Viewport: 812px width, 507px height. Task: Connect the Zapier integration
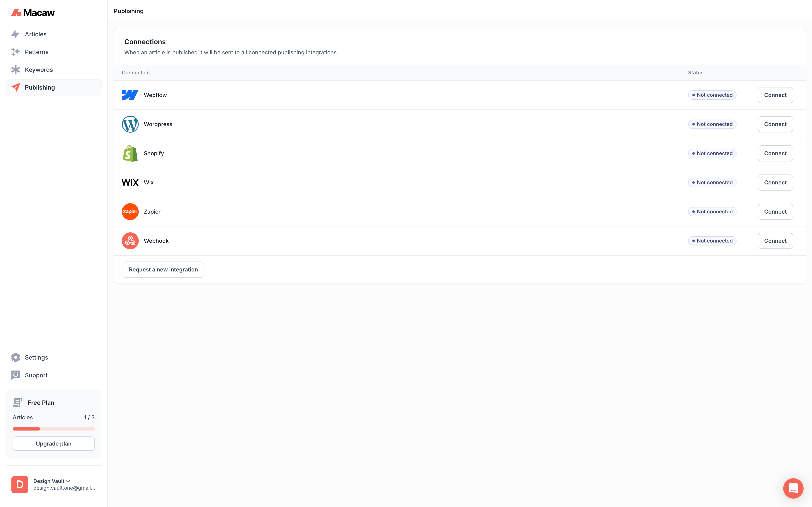pos(775,212)
